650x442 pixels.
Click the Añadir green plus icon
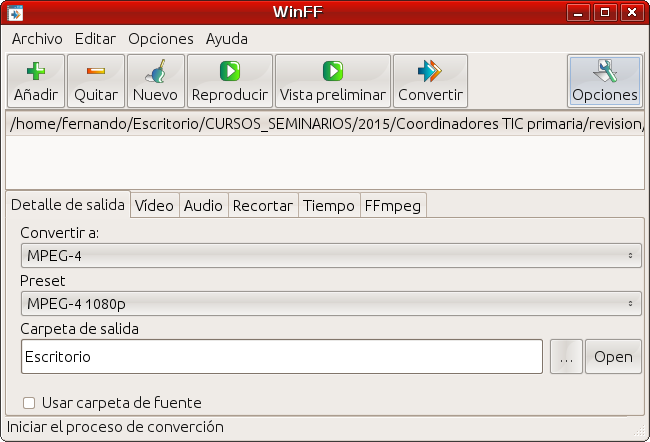[x=36, y=72]
